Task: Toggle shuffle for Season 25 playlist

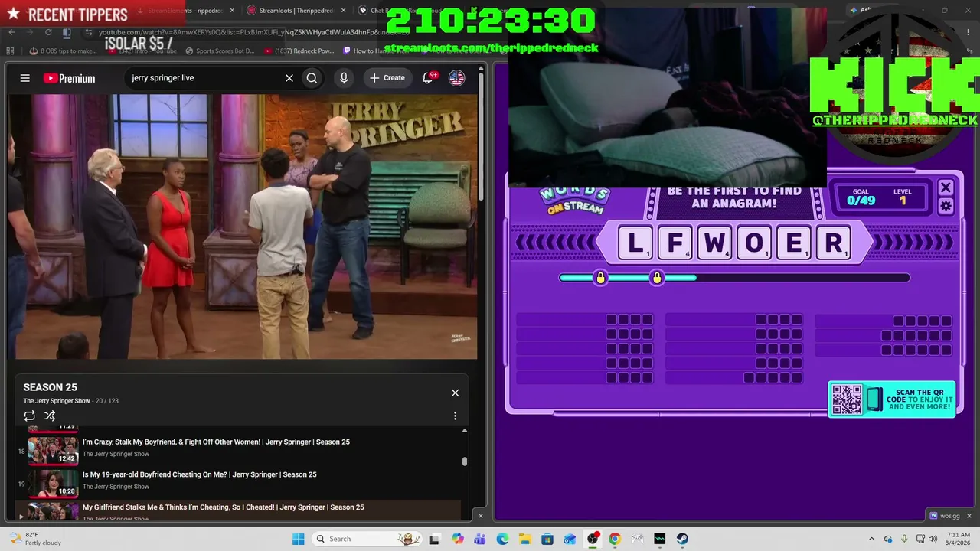Action: click(50, 416)
